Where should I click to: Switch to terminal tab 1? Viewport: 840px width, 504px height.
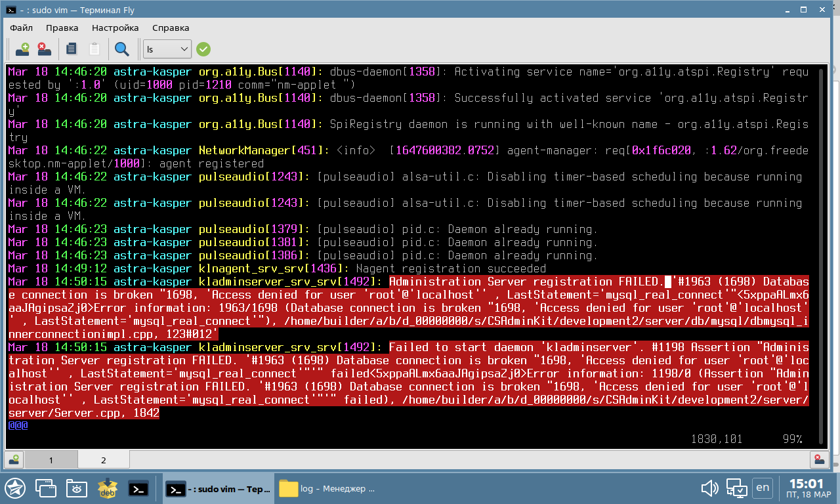tap(51, 460)
